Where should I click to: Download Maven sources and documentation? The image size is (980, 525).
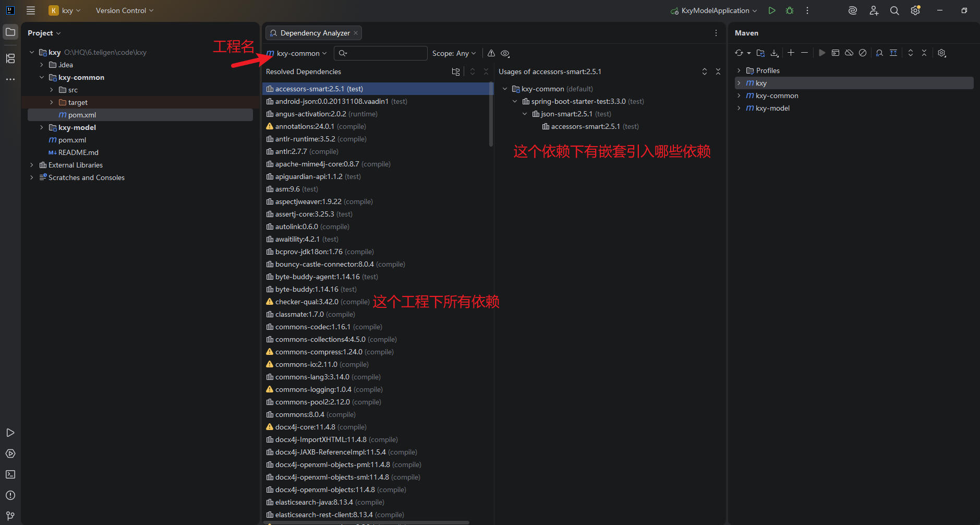tap(775, 53)
